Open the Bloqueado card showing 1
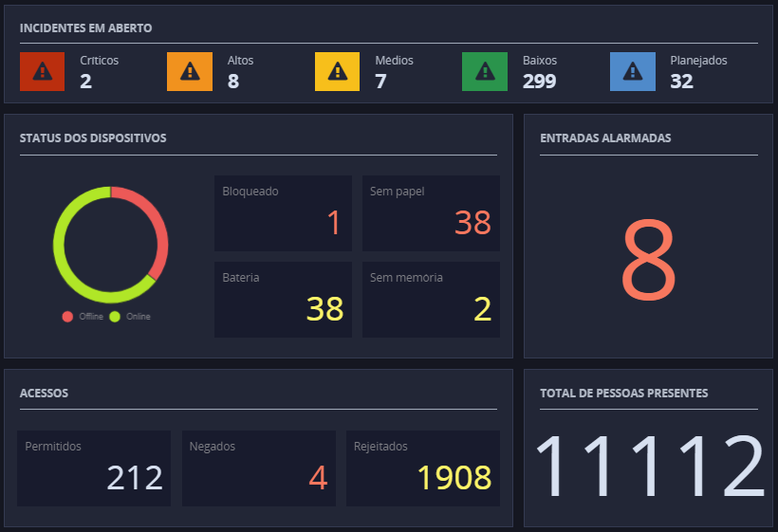 283,213
